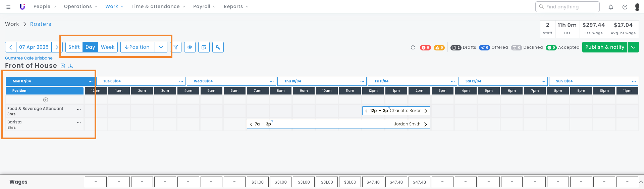Select the Fri 11/04 day tab
644x189 pixels.
382,81
